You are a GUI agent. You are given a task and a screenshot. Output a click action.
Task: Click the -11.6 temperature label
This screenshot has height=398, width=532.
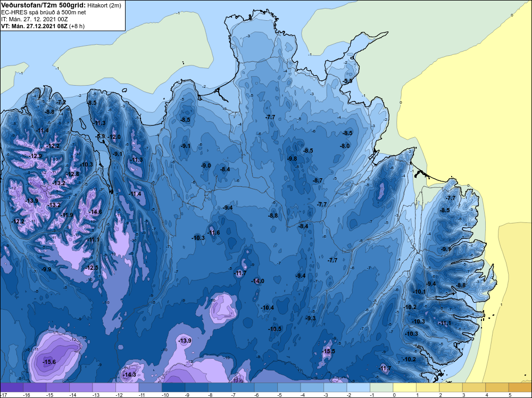pyautogui.click(x=214, y=233)
